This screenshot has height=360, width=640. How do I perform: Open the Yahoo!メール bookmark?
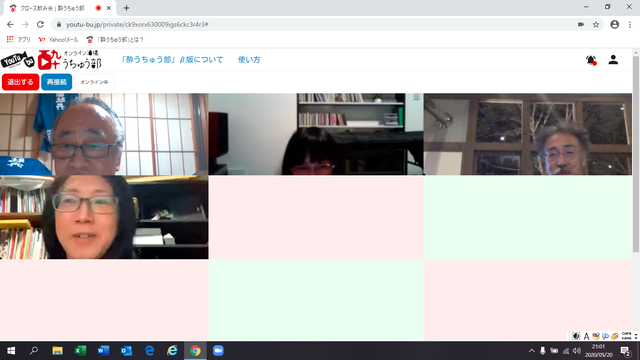click(58, 40)
